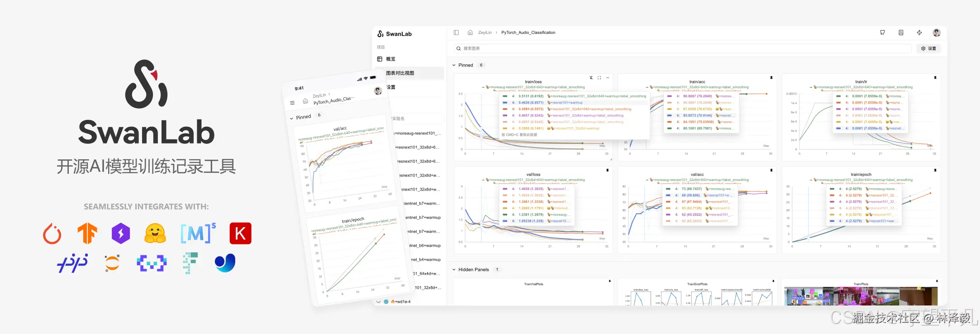Screen dimensions: 980x334
Task: Open the hamburger menu in the phone mockup
Action: tap(292, 103)
